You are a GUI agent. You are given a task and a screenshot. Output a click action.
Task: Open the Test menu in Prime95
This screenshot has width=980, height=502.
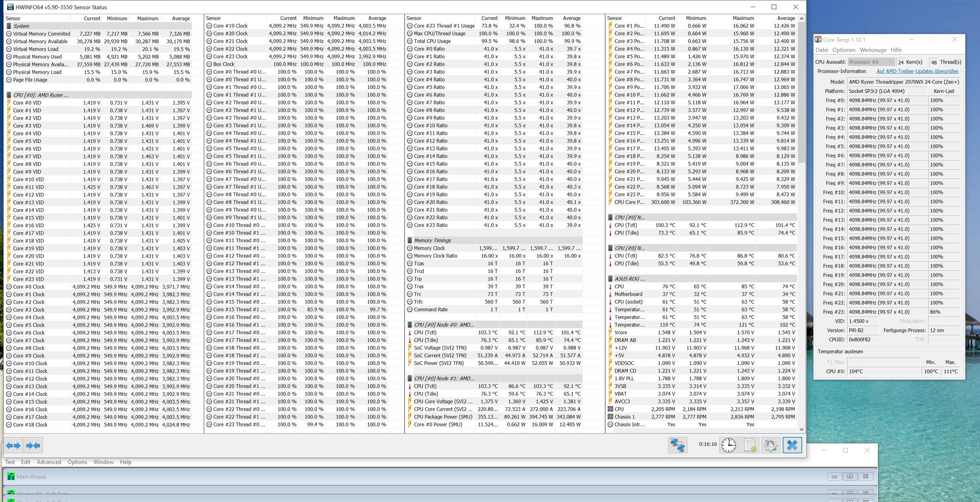pos(10,462)
